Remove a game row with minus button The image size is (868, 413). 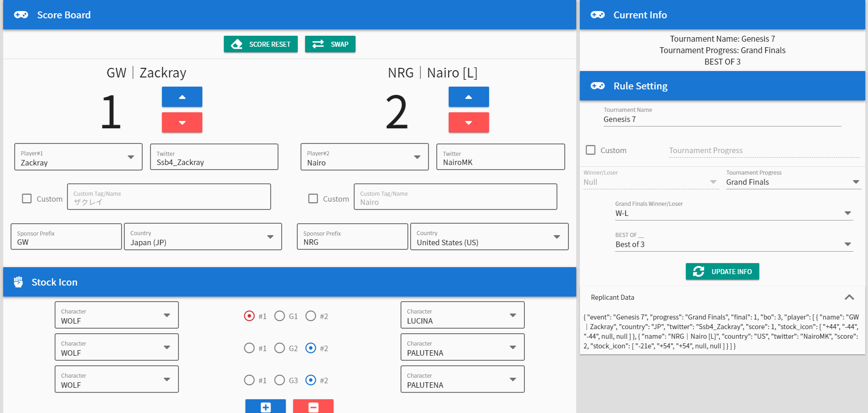coord(313,406)
